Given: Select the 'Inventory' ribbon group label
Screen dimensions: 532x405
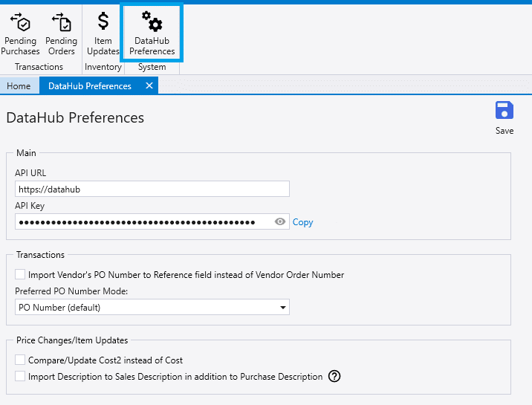Looking at the screenshot, I should point(103,67).
